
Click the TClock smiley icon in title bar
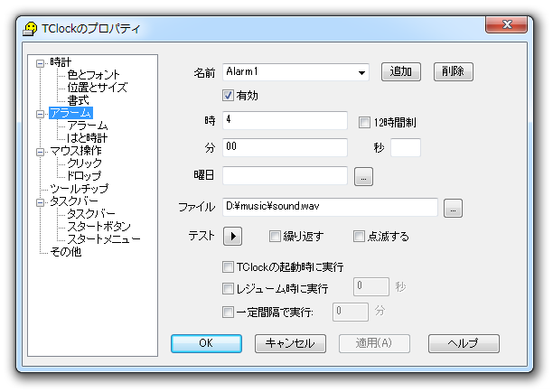30,29
